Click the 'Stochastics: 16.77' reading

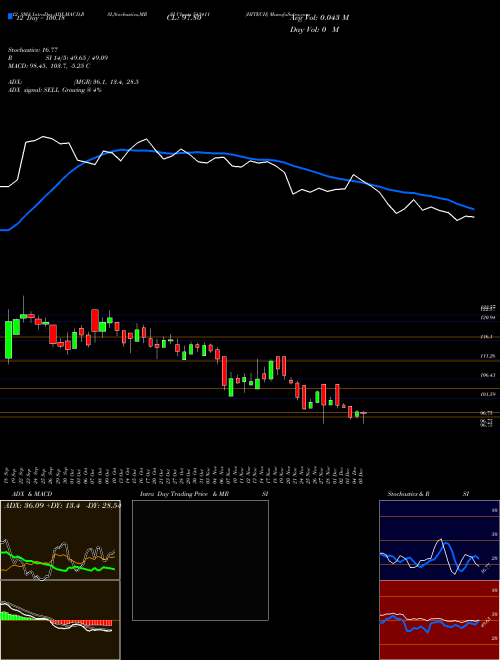35,50
